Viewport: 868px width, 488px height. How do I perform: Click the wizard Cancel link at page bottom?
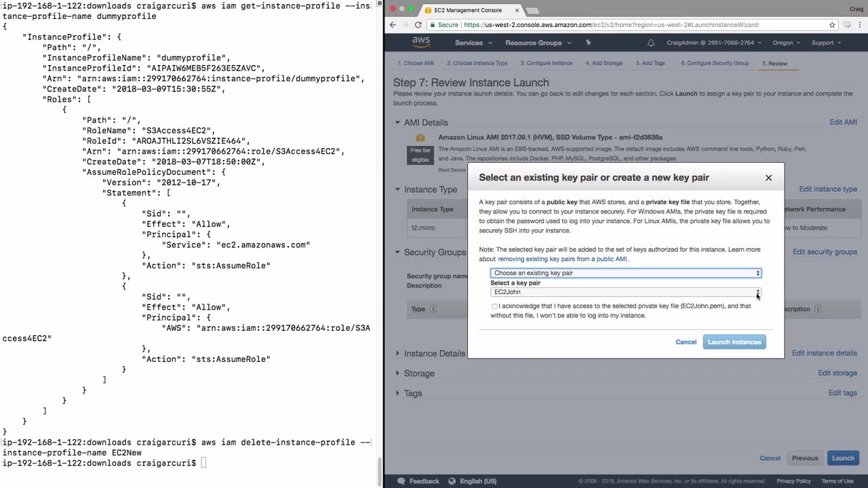pos(770,458)
